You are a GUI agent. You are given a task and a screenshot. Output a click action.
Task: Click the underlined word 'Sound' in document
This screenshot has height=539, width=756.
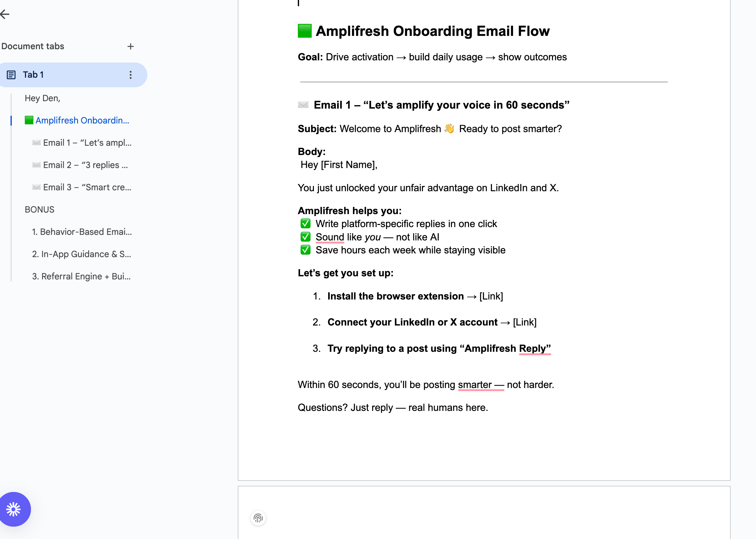[329, 237]
